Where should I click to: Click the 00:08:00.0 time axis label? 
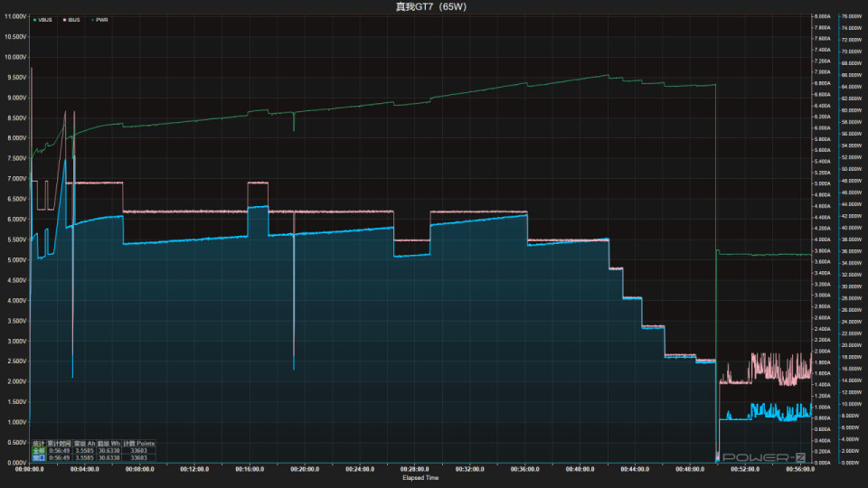(139, 469)
